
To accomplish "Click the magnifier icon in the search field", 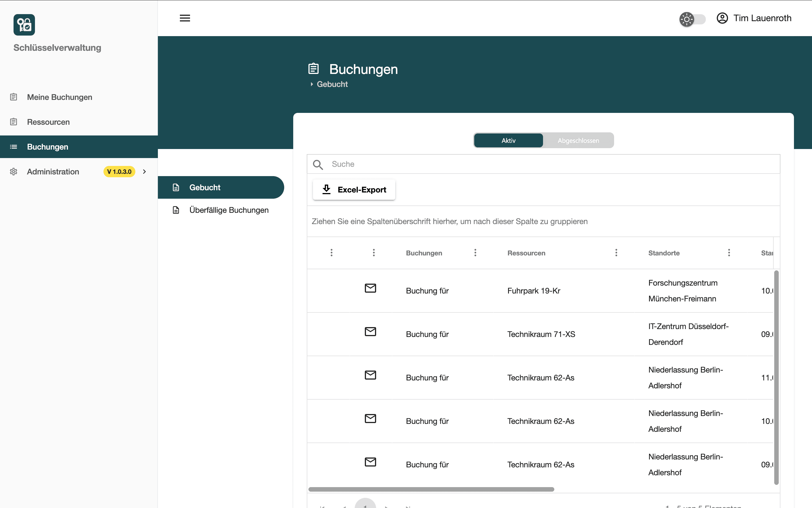I will [x=318, y=164].
